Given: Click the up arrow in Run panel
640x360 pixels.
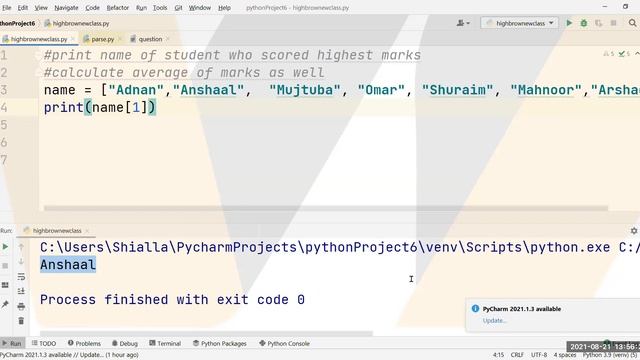Looking at the screenshot, I should (21, 247).
